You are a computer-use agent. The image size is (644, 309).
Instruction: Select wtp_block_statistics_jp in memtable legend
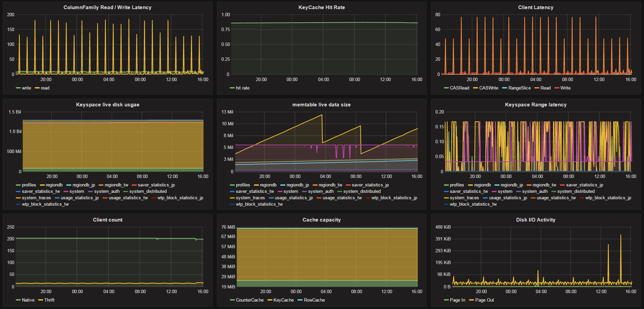click(394, 198)
